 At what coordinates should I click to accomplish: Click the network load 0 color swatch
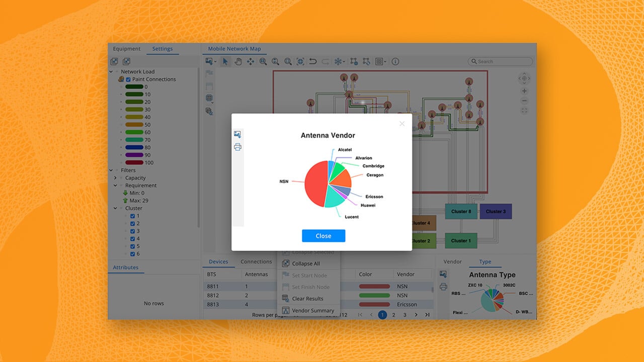point(134,87)
